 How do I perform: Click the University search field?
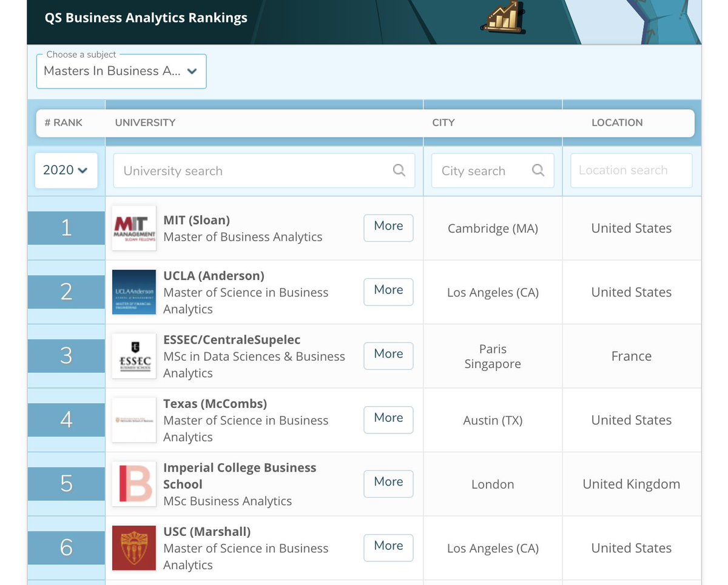[x=264, y=170]
